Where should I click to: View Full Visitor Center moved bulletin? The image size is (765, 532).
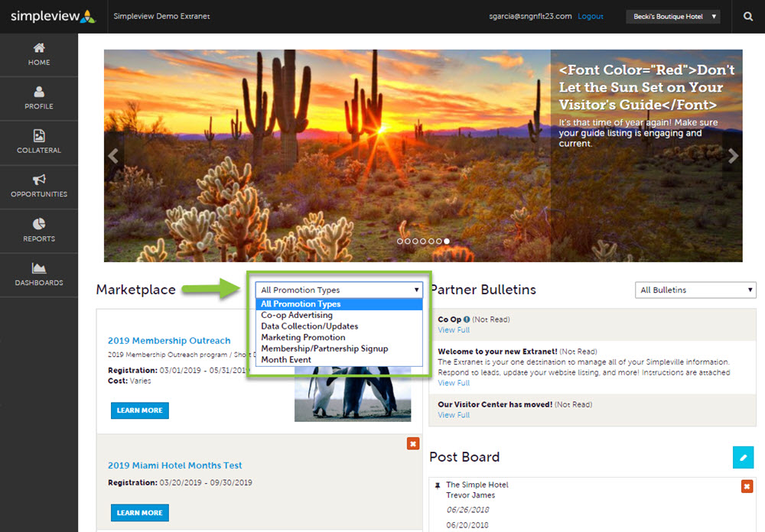point(453,415)
